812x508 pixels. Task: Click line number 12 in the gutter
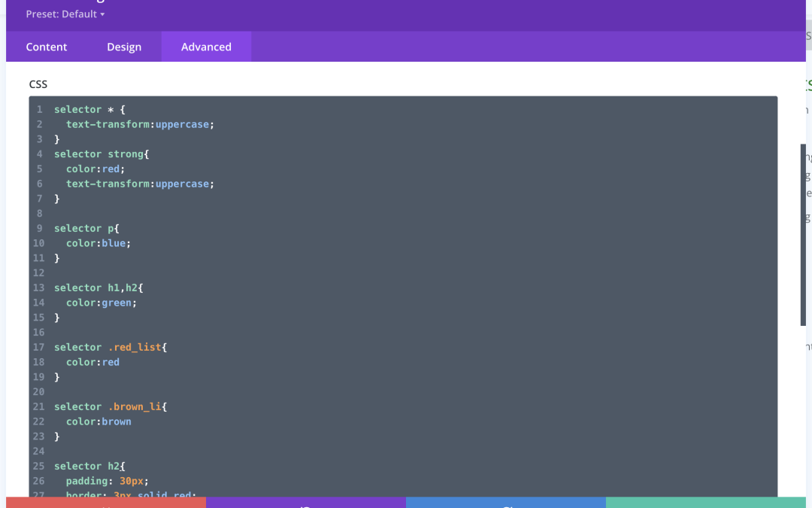[39, 272]
